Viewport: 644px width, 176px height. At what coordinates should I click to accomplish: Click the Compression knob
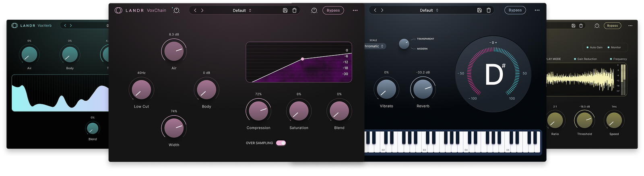tap(258, 111)
